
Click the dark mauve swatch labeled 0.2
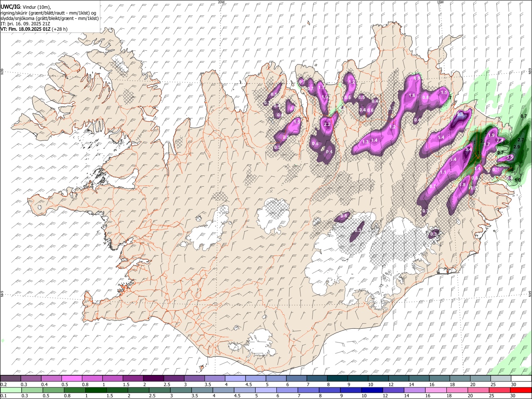click(x=10, y=379)
